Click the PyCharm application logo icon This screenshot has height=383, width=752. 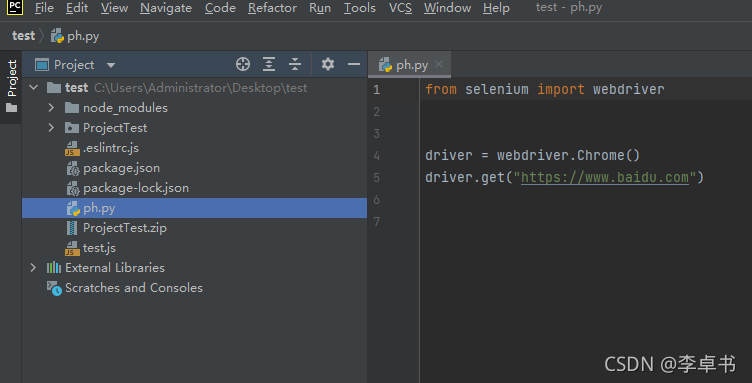coord(15,7)
